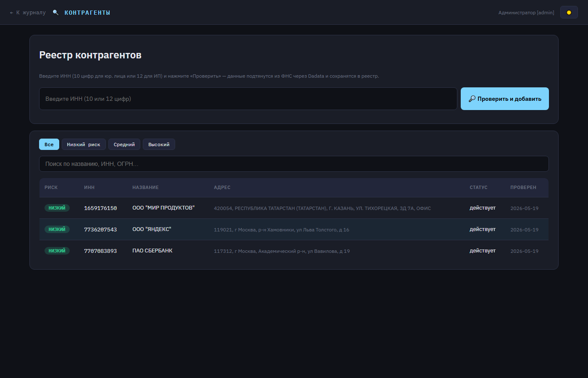
Task: Click the 'Администратор [admin]' user label
Action: point(526,13)
